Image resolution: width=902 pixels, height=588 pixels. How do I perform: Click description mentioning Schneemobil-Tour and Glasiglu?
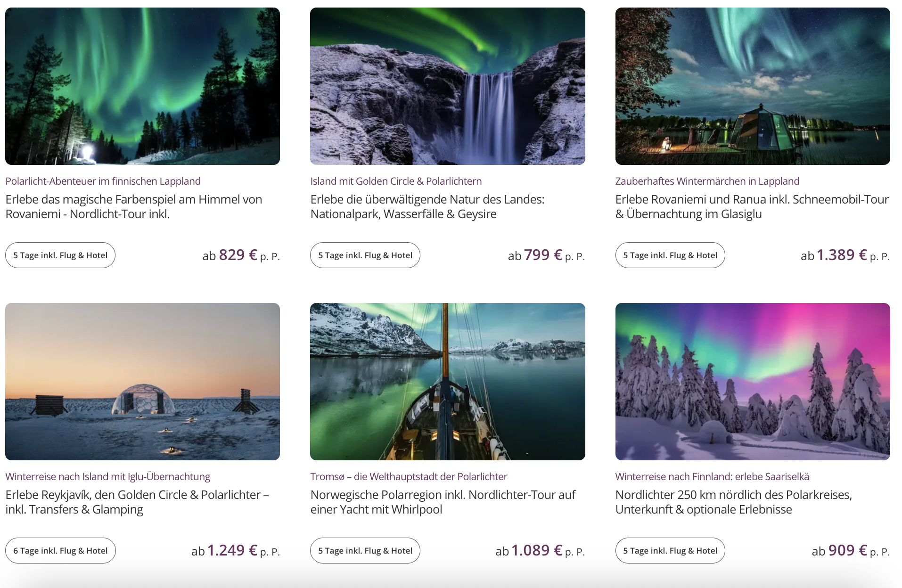click(x=752, y=206)
